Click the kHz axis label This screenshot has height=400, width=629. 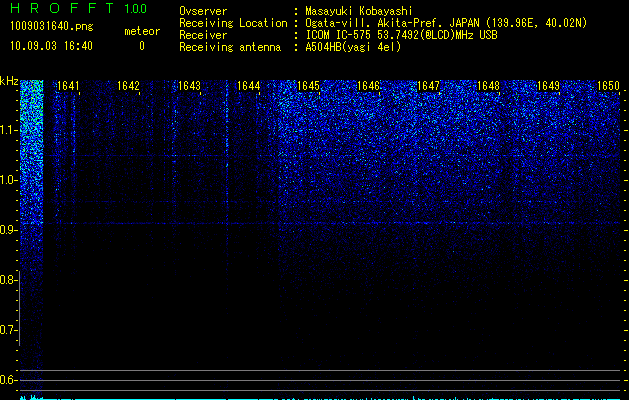9,81
